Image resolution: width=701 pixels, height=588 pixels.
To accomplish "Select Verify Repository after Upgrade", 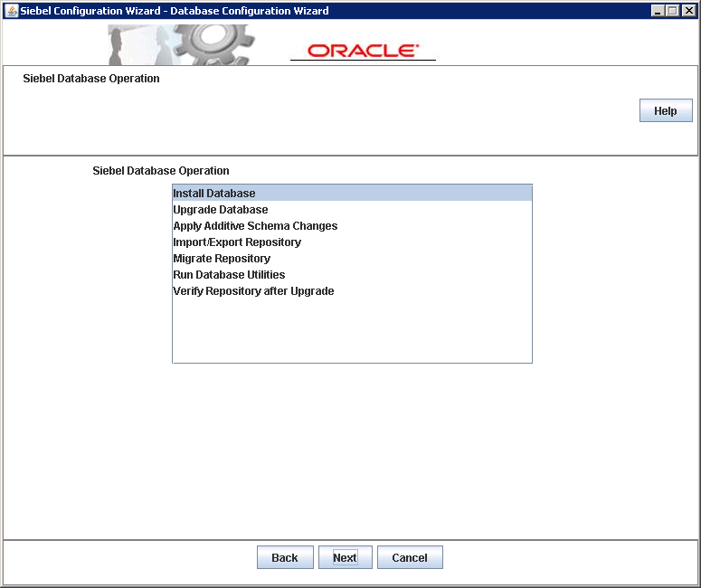I will (352, 291).
